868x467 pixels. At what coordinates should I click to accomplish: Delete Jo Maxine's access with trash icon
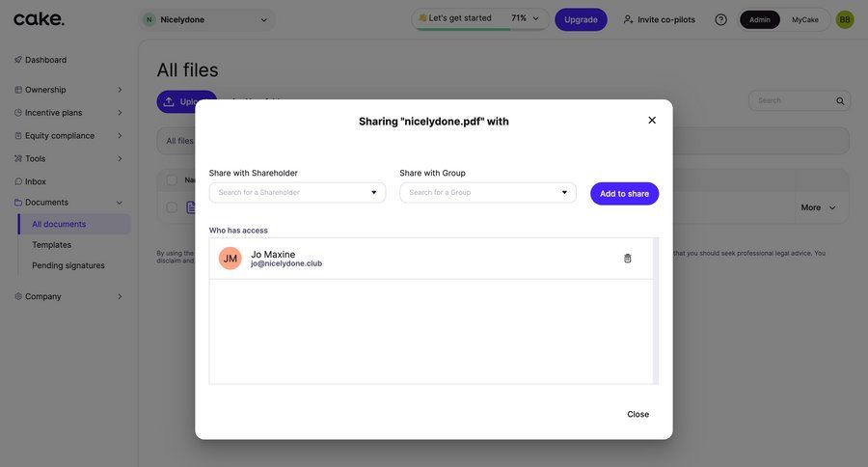click(x=628, y=259)
